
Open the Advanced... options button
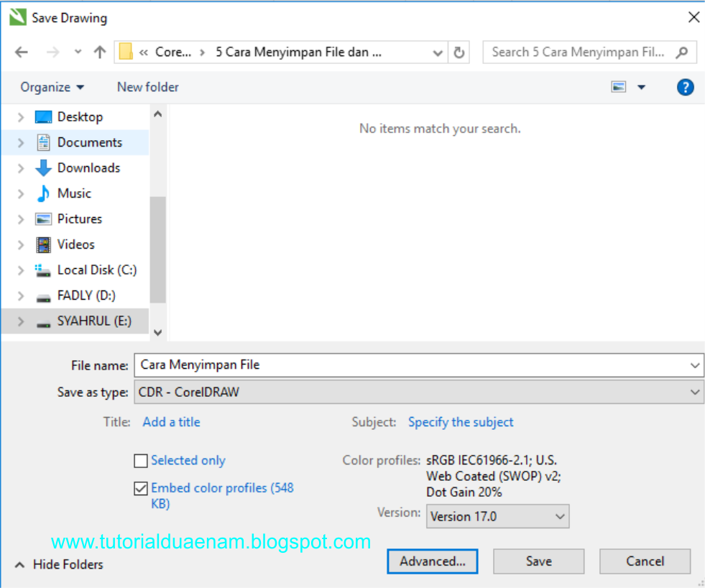pyautogui.click(x=433, y=561)
